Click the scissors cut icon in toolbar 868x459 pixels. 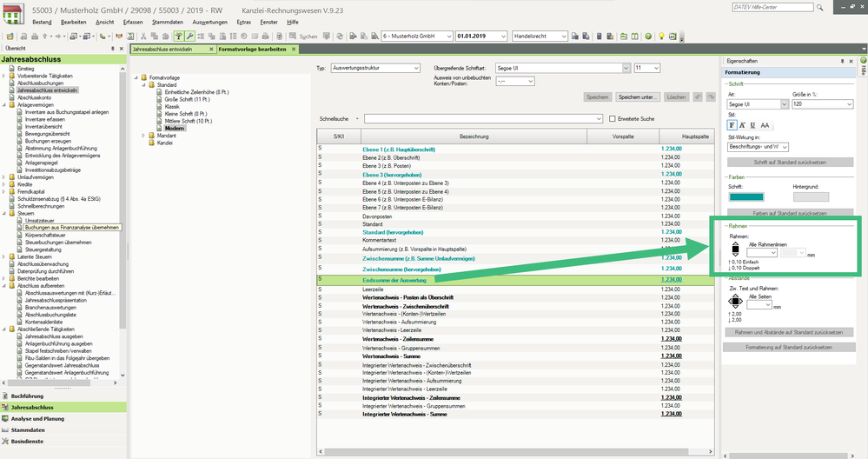[x=143, y=36]
